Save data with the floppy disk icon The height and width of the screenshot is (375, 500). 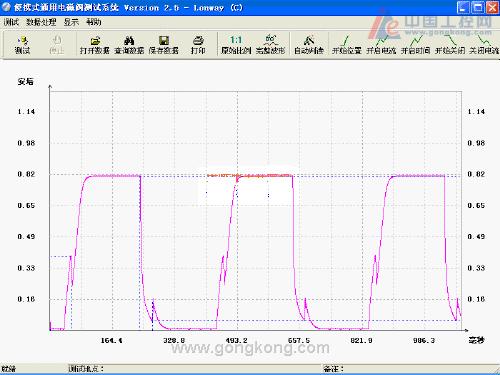pyautogui.click(x=164, y=45)
